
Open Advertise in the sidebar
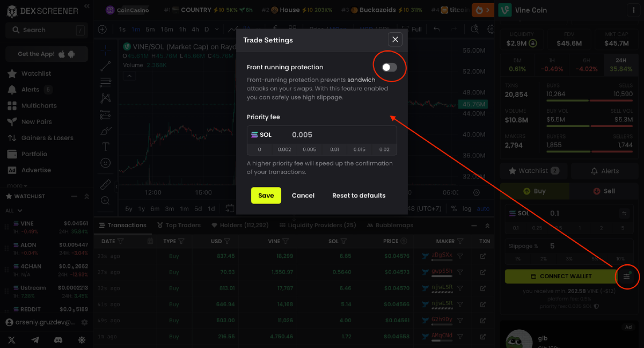[x=36, y=170]
